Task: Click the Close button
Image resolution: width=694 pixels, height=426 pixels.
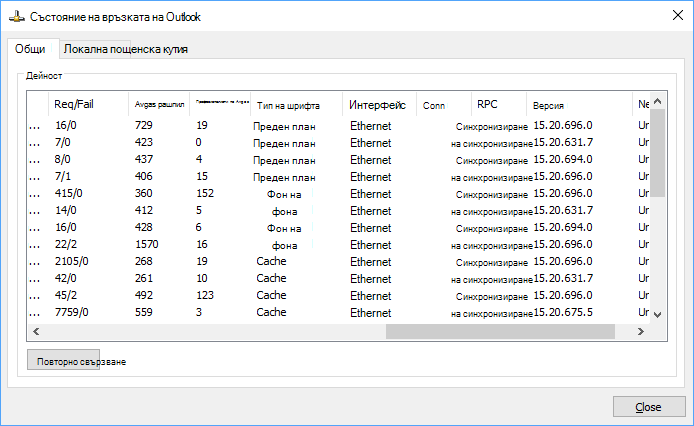Action: [x=648, y=407]
